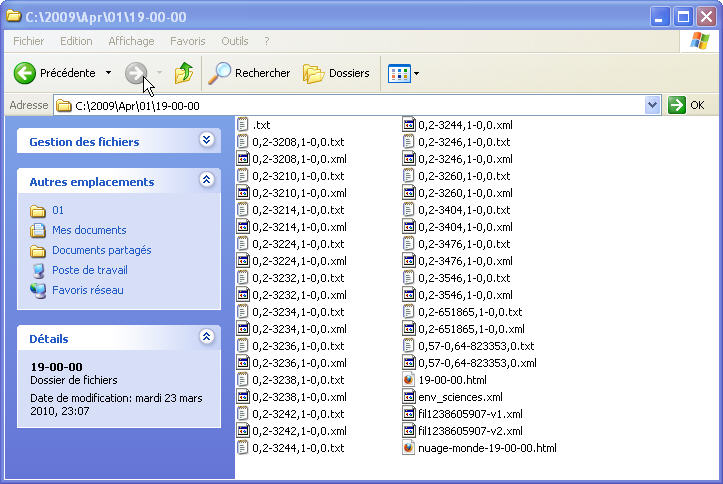Open the Fichier menu
723x484 pixels.
[x=29, y=41]
